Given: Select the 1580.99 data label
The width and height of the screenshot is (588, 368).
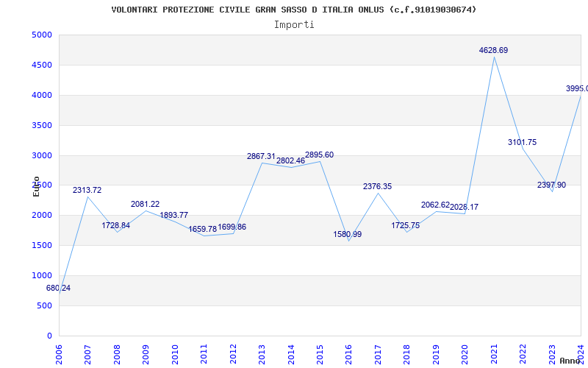Looking at the screenshot, I should (x=348, y=235).
